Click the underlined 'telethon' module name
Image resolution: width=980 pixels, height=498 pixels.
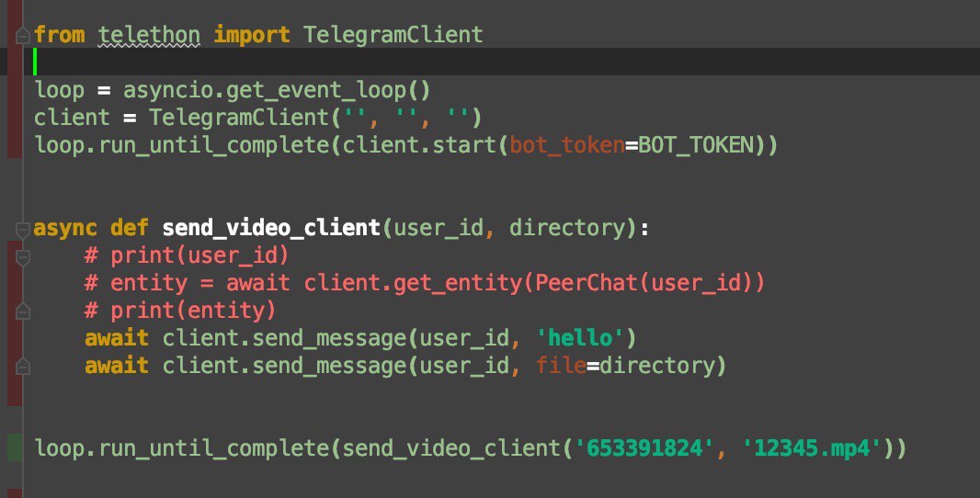pos(149,34)
